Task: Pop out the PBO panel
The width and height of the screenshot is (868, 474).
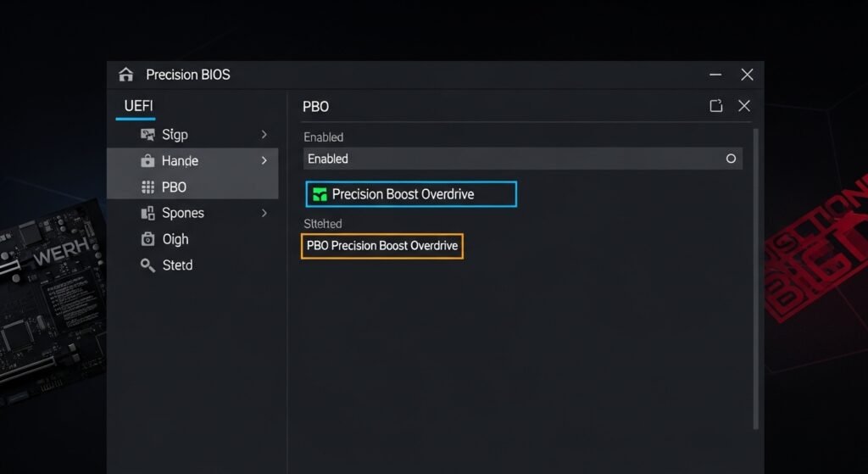Action: click(x=716, y=106)
